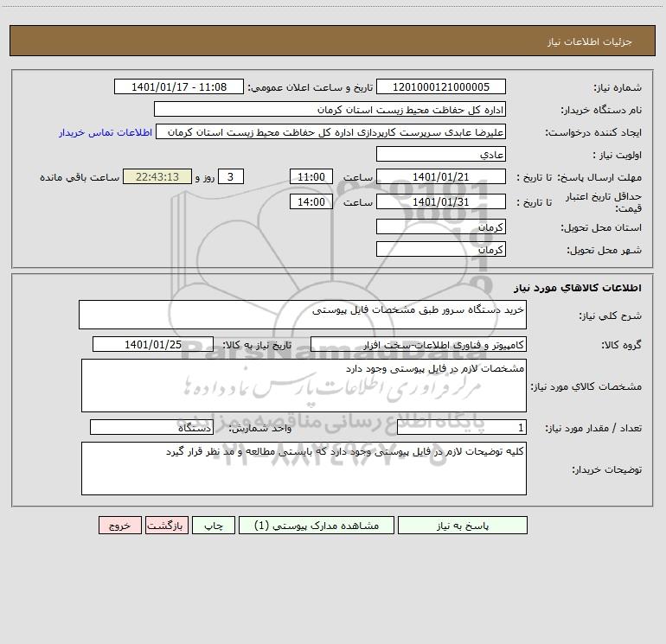666x644 pixels.
Task: Click the label توضیحات خریدار
Action: click(606, 469)
